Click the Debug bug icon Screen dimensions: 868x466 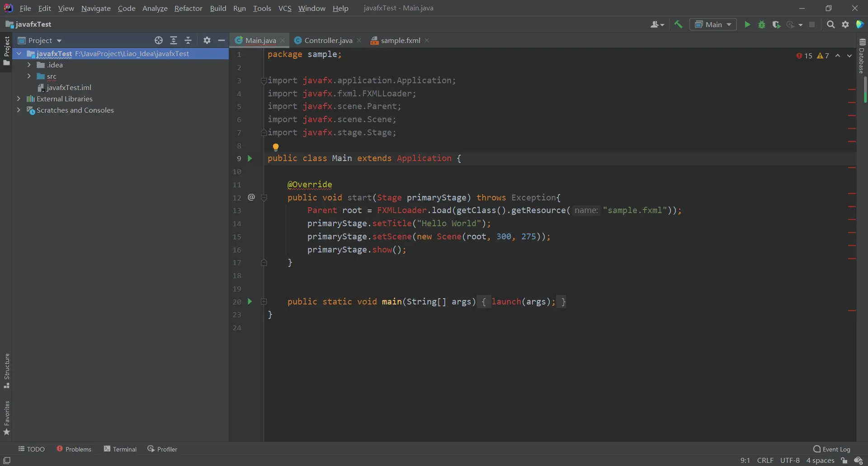(762, 24)
